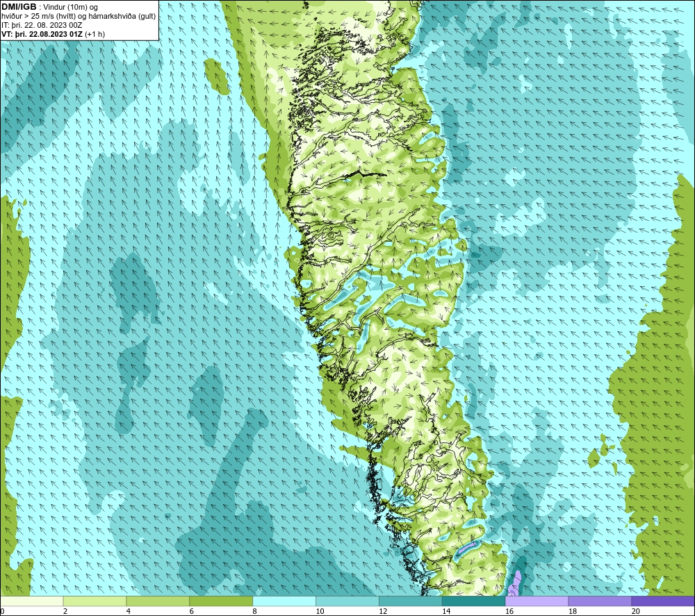Click the olive green 6–8 m/s legend swatch
Viewport: 695px width, 616px height.
click(x=221, y=601)
